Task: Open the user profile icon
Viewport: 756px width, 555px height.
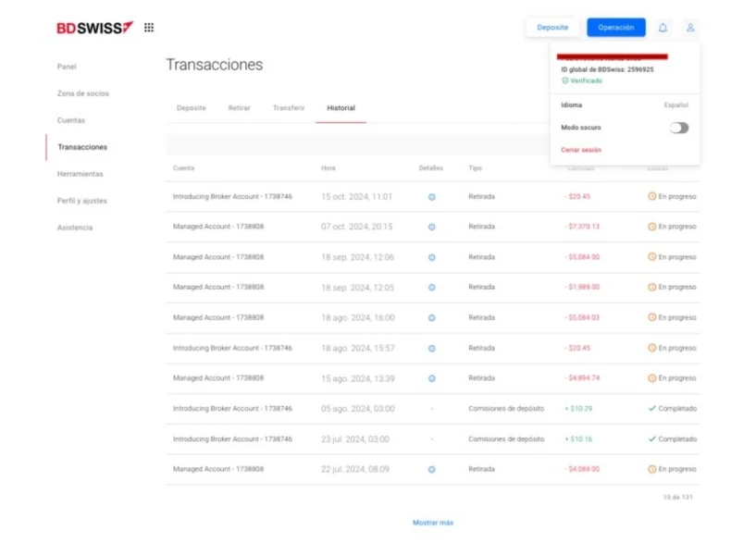Action: tap(690, 28)
